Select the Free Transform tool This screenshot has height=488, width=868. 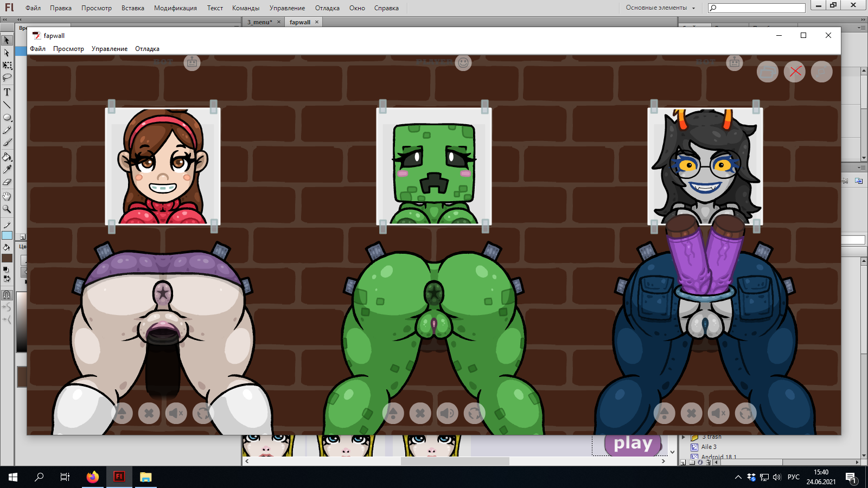coord(7,65)
